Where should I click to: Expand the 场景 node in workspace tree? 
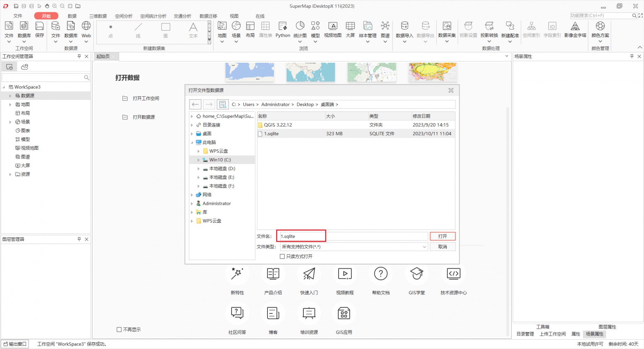click(x=10, y=122)
